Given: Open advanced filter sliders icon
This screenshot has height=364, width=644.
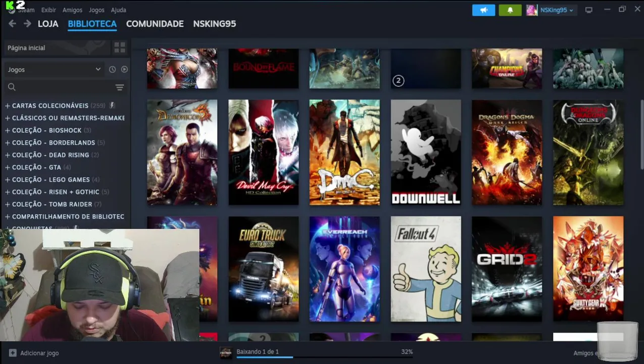Looking at the screenshot, I should [120, 87].
